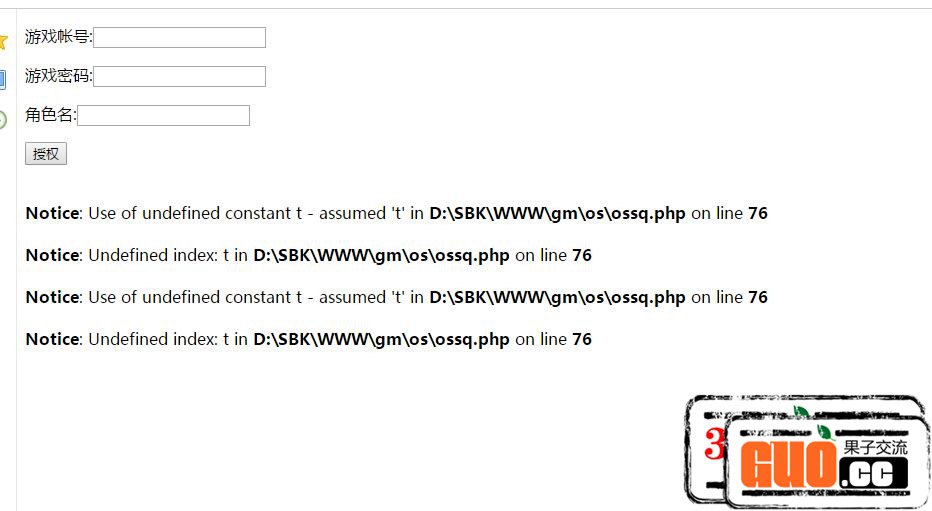This screenshot has width=932, height=511.
Task: Click the 游戏帐号 label text
Action: tap(58, 37)
